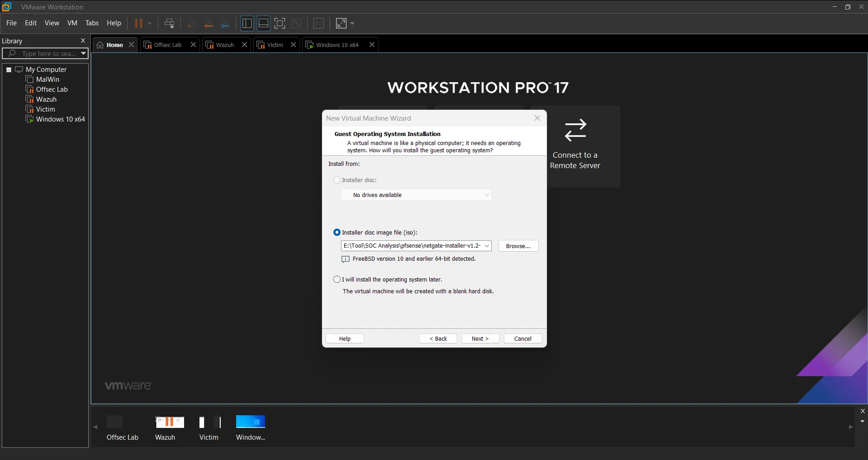Open the Help menu
Viewport: 868px width, 460px height.
[x=114, y=23]
